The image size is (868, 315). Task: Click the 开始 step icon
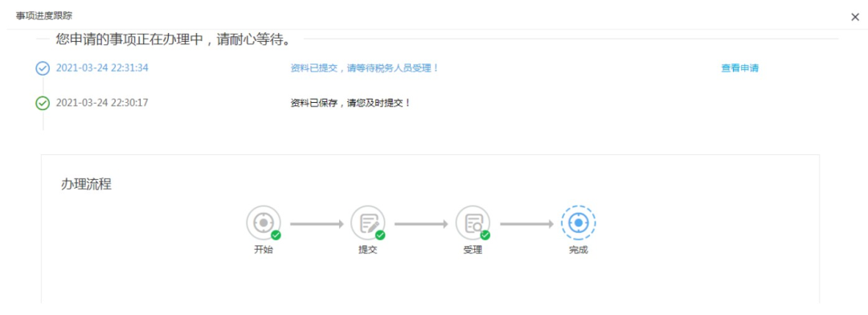264,223
